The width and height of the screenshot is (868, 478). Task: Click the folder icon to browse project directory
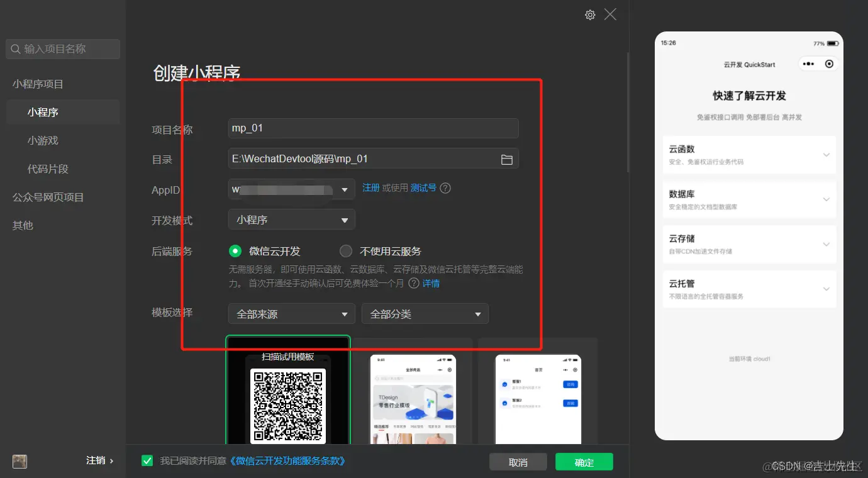[x=507, y=159]
